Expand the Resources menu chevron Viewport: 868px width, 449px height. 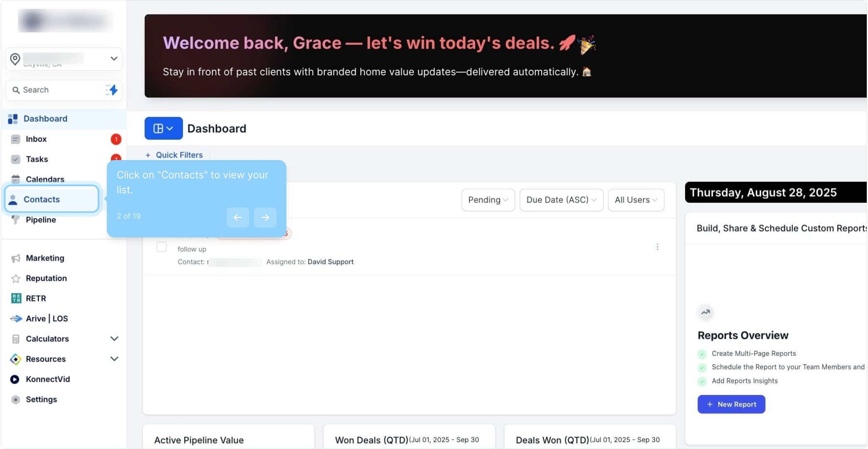tap(114, 359)
